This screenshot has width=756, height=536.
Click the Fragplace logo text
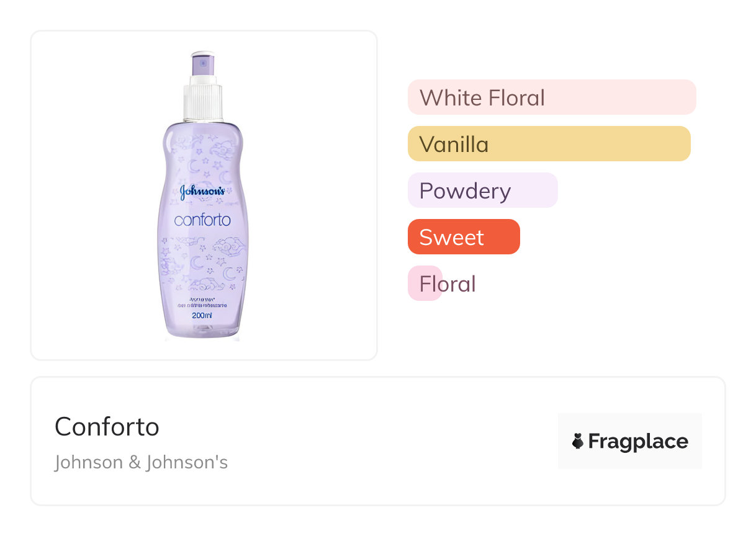[x=637, y=441]
